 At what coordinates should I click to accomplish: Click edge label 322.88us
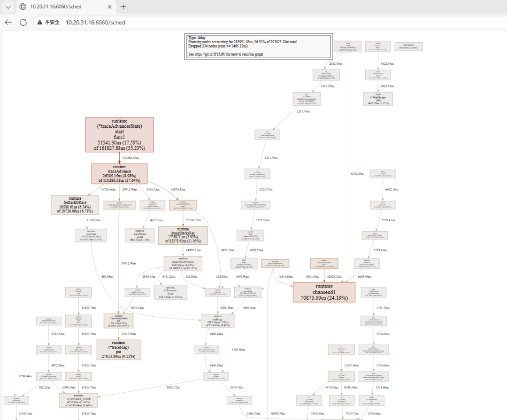click(222, 277)
